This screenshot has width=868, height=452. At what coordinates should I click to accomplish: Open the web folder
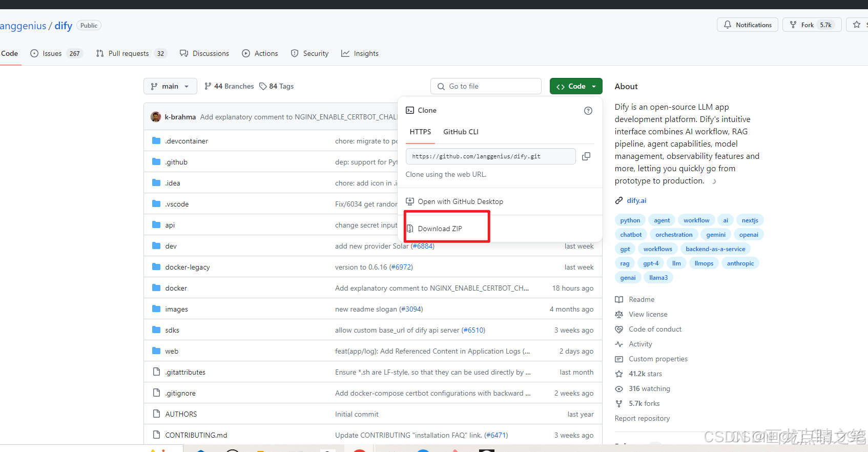click(172, 351)
